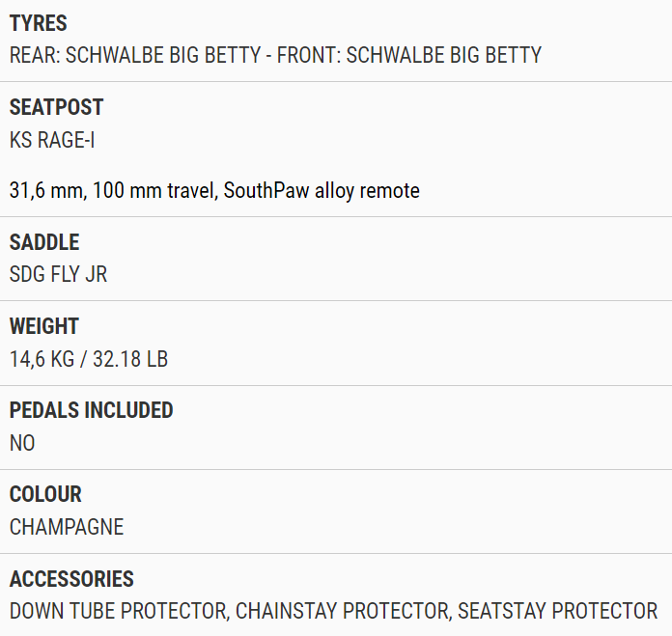
Task: Click the KS RAGE-I seatpost value
Action: [52, 140]
